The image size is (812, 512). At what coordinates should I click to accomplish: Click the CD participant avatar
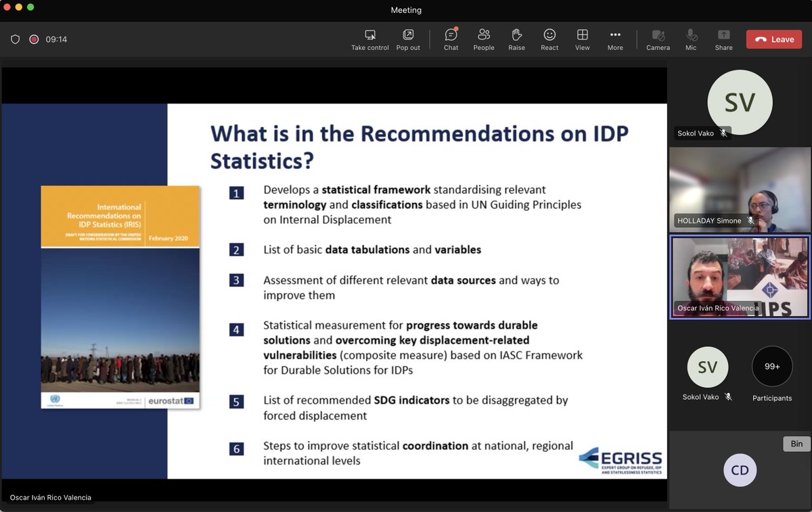click(740, 470)
